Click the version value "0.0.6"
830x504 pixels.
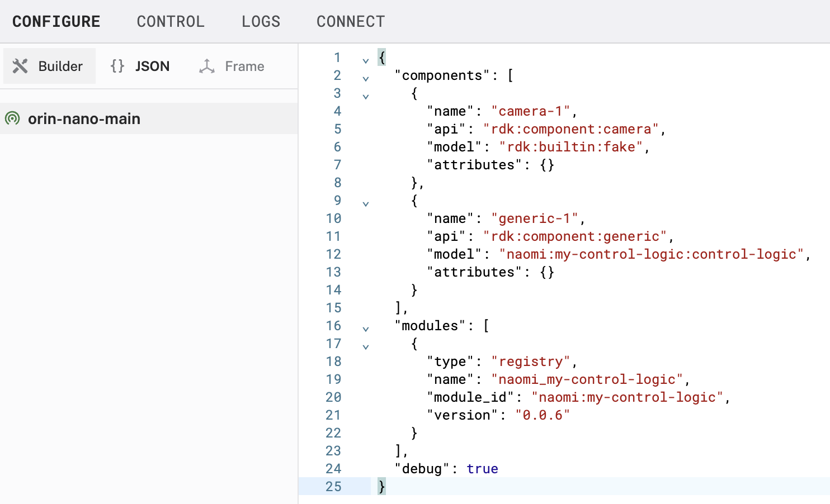(x=543, y=415)
